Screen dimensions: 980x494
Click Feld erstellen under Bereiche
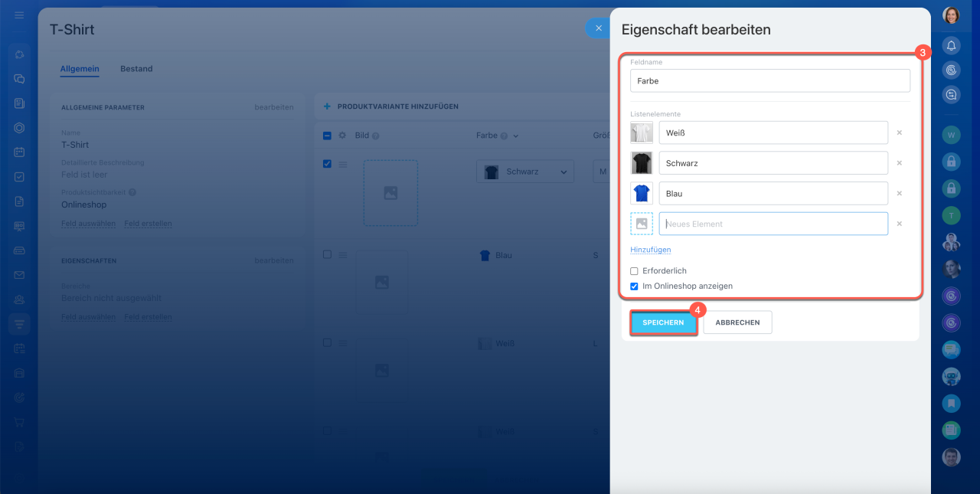click(148, 317)
